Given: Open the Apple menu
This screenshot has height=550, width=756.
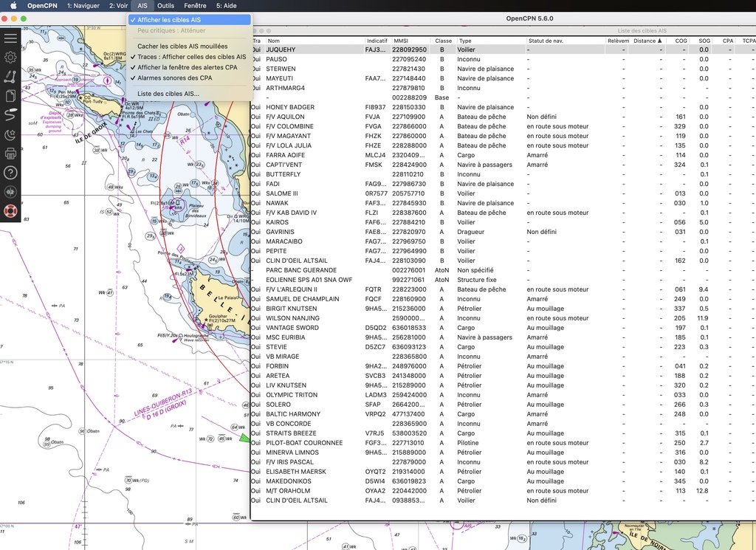Looking at the screenshot, I should pos(13,6).
